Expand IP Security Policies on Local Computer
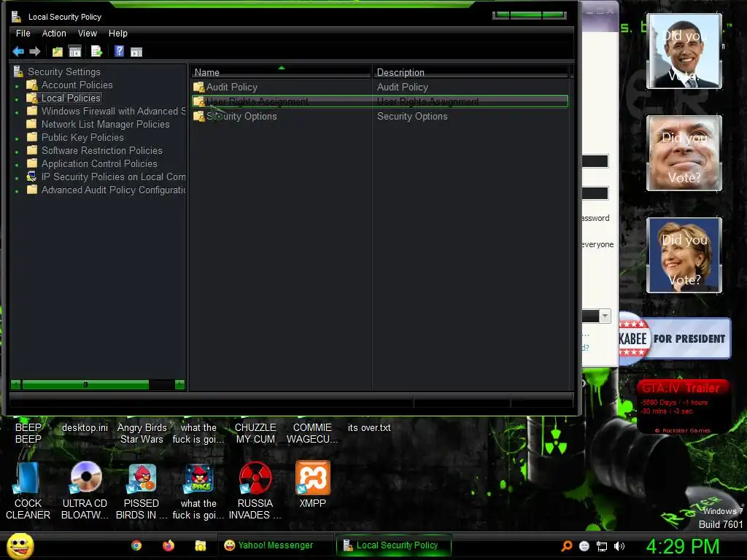747x560 pixels. click(x=18, y=179)
